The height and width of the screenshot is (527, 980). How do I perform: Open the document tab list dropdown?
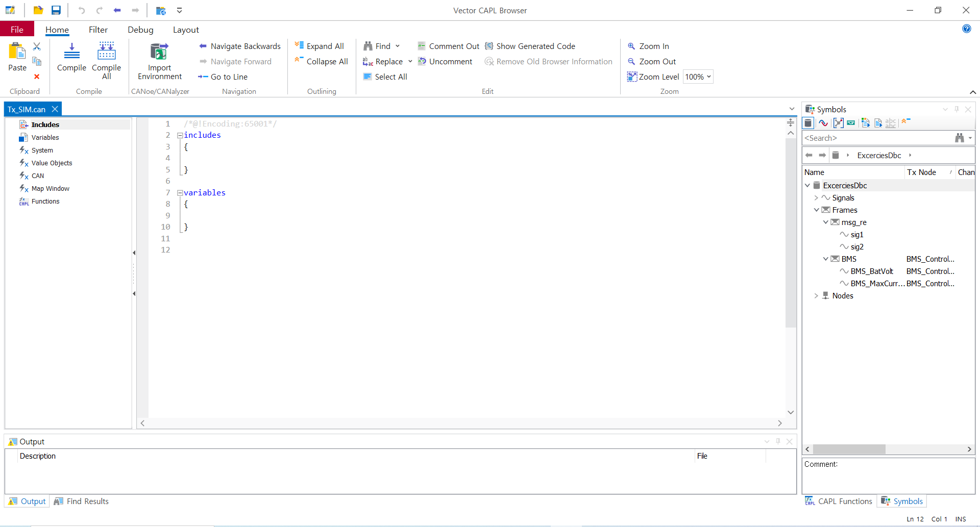[x=792, y=109]
